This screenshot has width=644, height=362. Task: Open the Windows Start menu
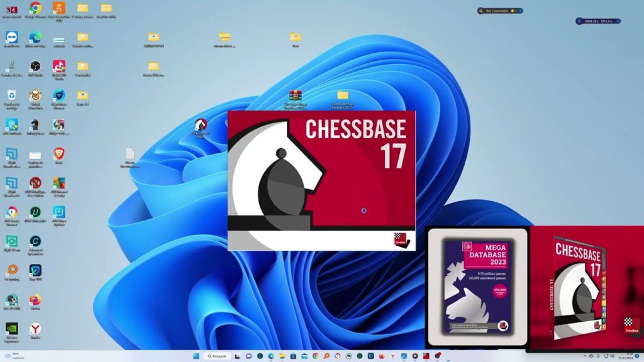(x=196, y=356)
